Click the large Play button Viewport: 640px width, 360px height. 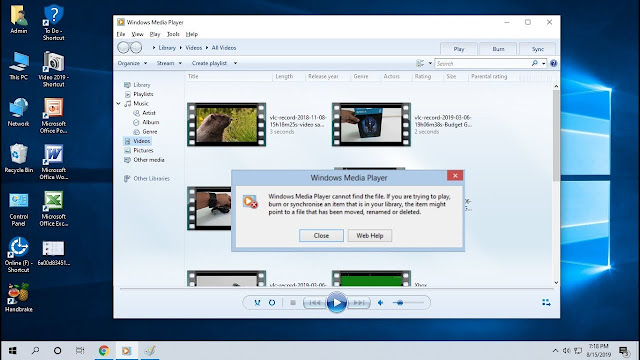[336, 302]
